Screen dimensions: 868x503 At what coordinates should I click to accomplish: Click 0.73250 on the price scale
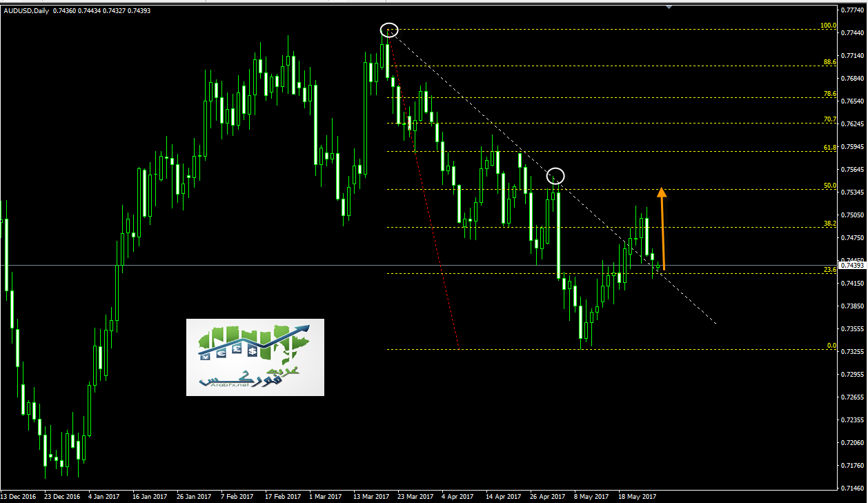[854, 352]
